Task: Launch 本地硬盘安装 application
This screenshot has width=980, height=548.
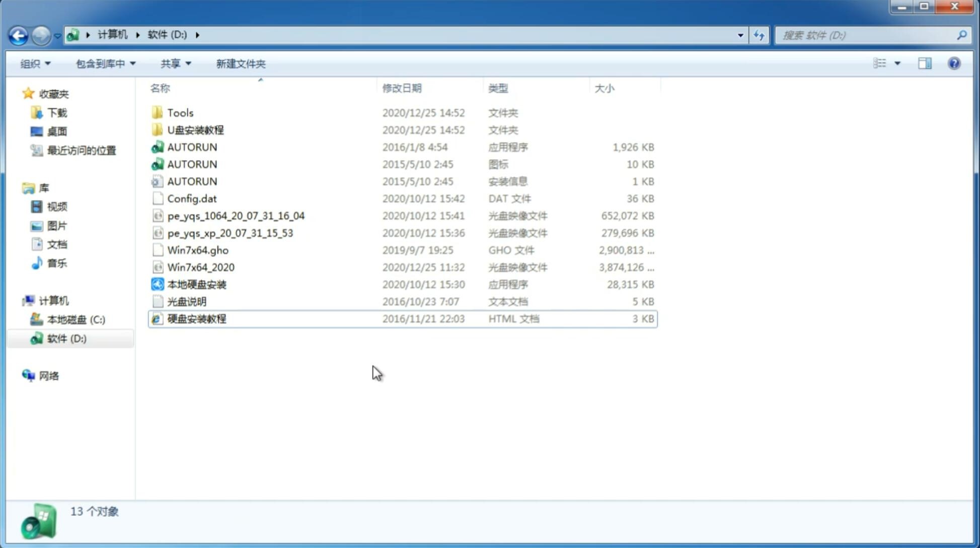Action: pyautogui.click(x=196, y=284)
